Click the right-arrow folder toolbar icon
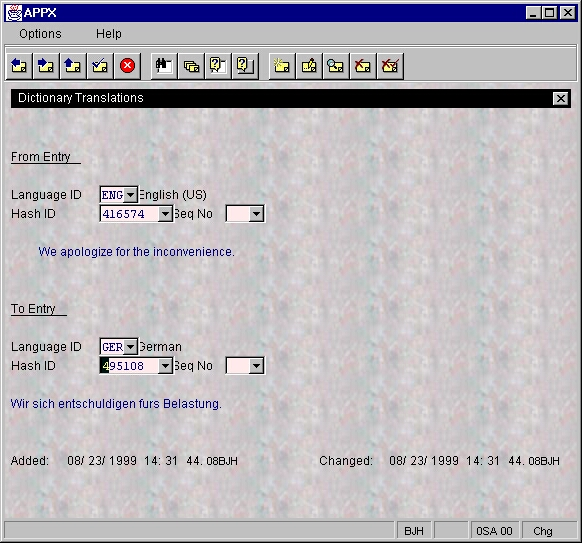Image resolution: width=582 pixels, height=543 pixels. click(46, 66)
